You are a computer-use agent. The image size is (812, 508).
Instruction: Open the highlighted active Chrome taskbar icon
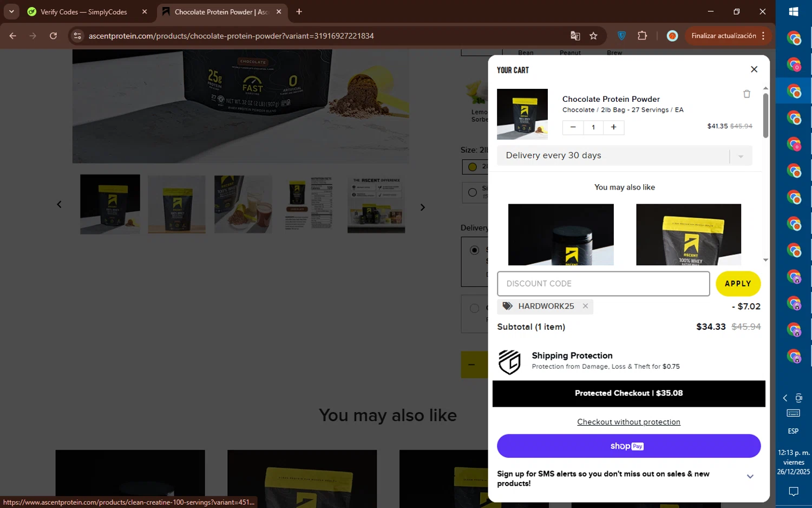[794, 91]
